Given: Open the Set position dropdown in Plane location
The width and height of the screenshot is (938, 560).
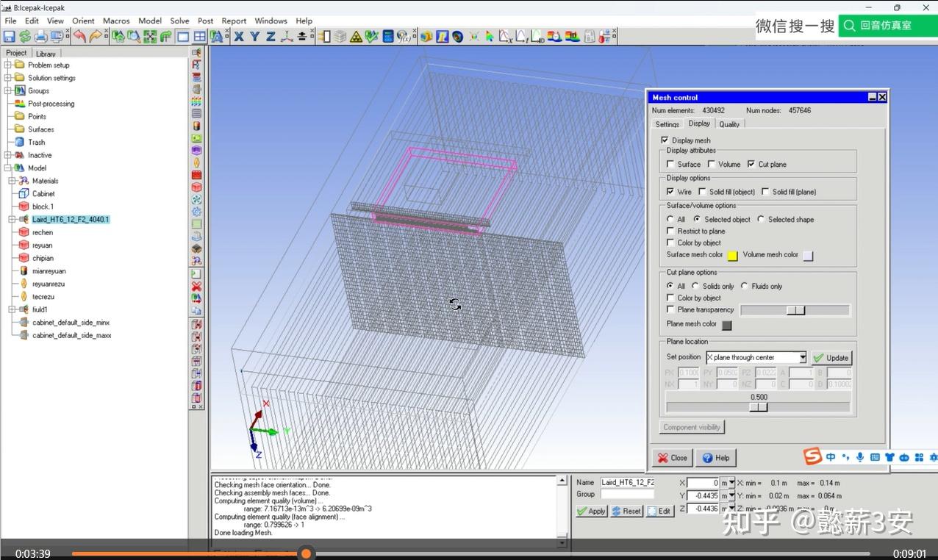Looking at the screenshot, I should (x=801, y=357).
